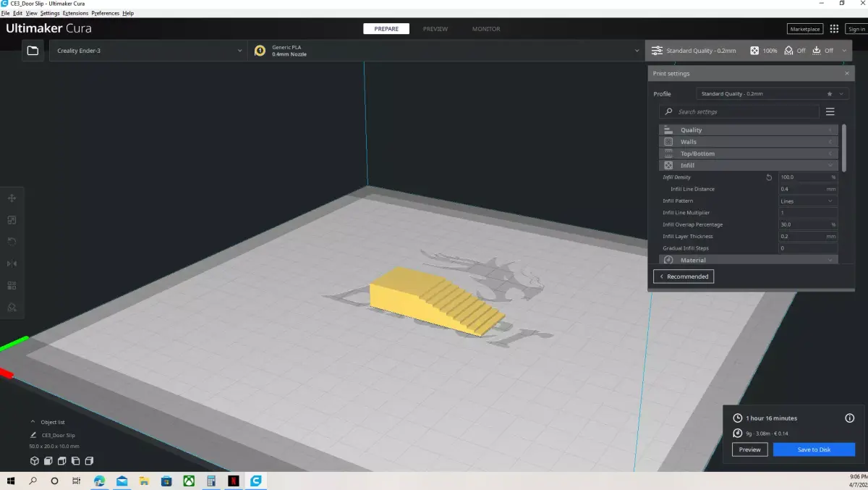Click the Marketplace button

click(805, 29)
